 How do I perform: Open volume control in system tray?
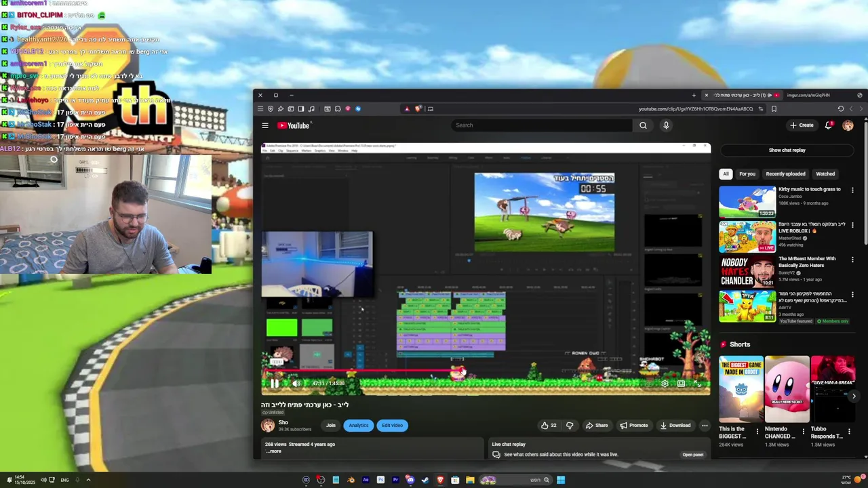click(x=43, y=480)
